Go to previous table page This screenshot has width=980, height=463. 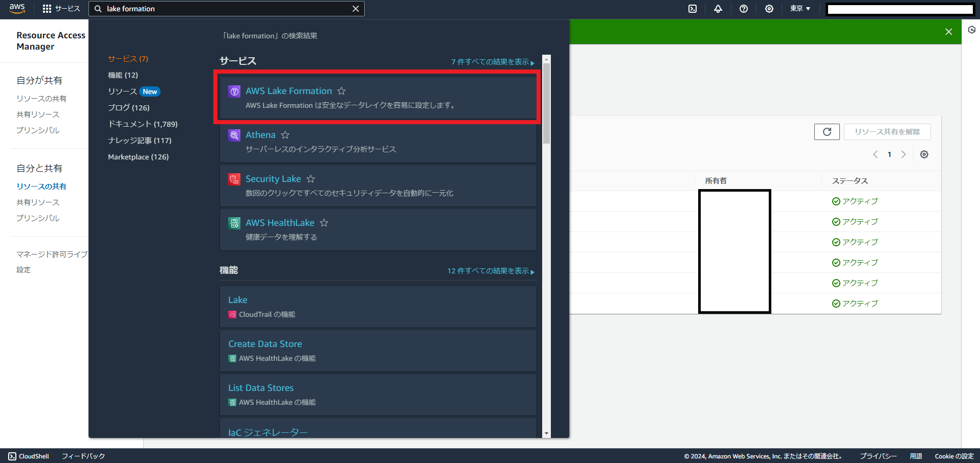(875, 154)
